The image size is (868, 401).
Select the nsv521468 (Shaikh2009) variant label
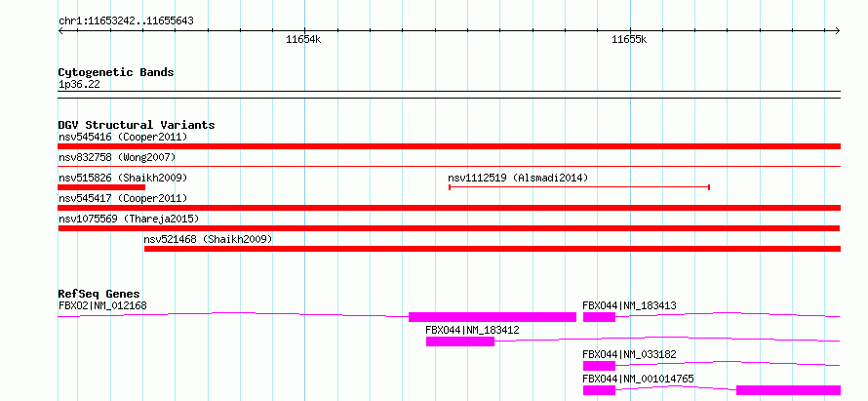[x=208, y=239]
